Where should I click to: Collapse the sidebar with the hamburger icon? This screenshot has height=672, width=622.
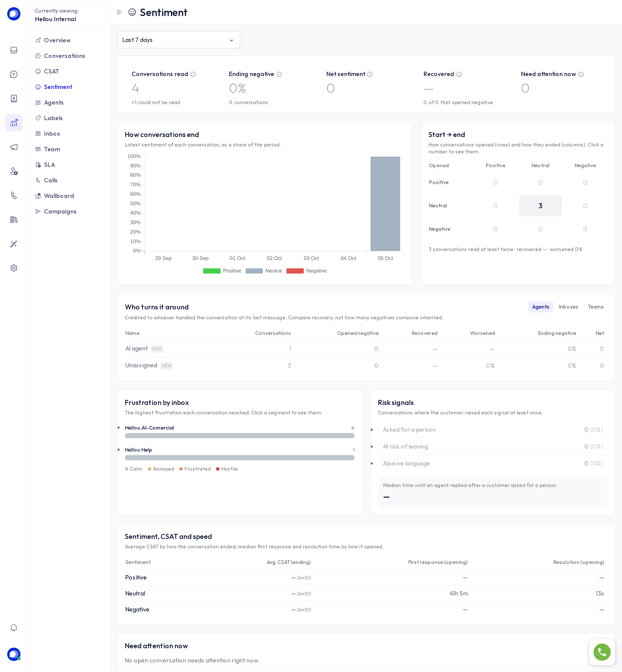click(x=119, y=13)
